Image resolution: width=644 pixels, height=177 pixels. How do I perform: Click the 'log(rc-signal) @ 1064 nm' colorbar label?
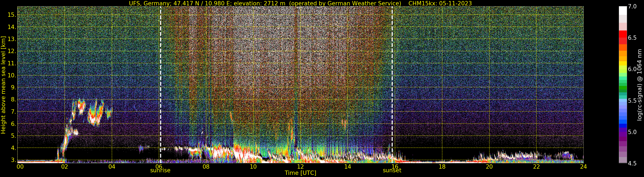[x=639, y=85]
